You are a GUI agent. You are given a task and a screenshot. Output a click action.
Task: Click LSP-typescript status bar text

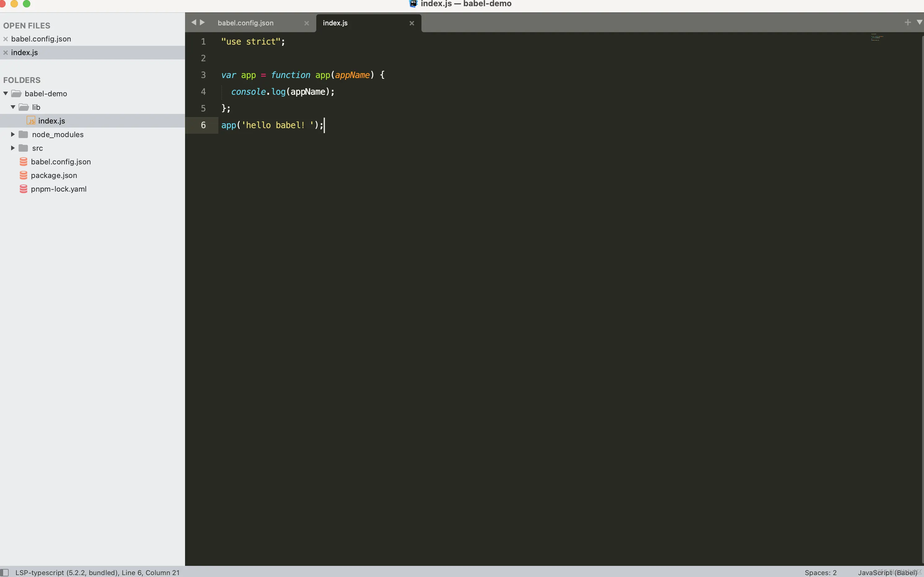point(97,572)
